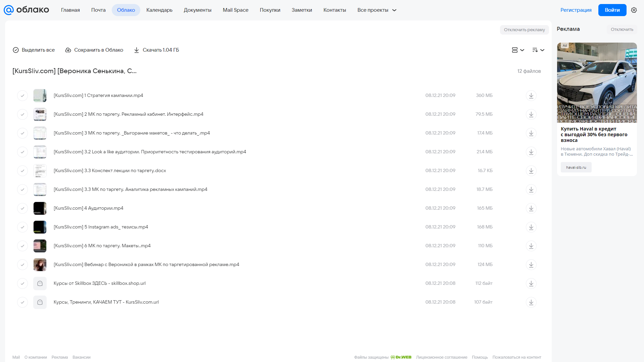The image size is (644, 362).
Task: Click download icon for Конспект лекции docx
Action: (531, 171)
